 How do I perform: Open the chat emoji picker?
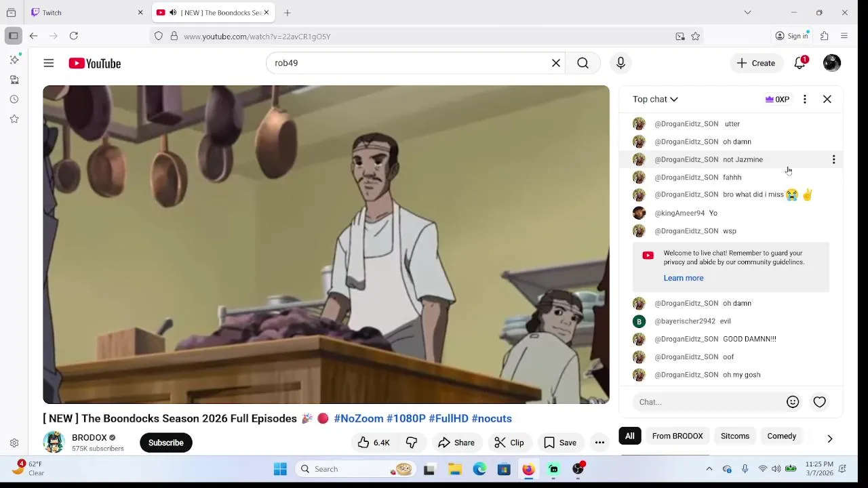(792, 402)
